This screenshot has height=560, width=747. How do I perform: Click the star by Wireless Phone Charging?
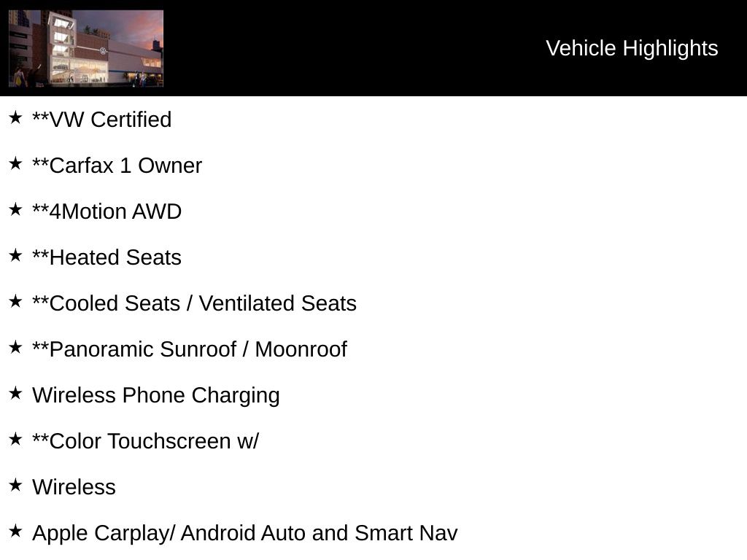point(15,393)
